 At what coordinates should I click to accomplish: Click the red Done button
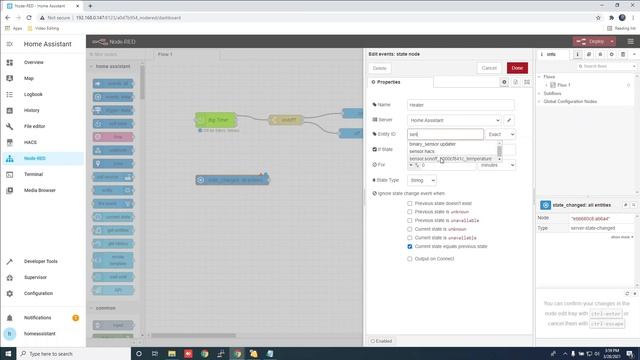click(x=517, y=68)
